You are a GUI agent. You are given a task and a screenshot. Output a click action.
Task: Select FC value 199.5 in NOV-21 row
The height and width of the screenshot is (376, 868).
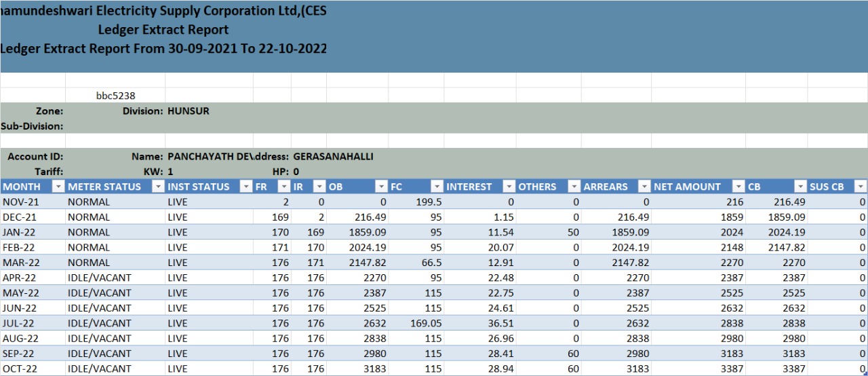click(x=416, y=202)
